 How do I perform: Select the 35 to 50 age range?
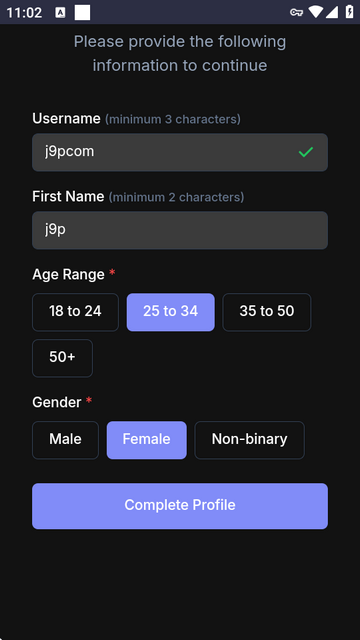(267, 312)
